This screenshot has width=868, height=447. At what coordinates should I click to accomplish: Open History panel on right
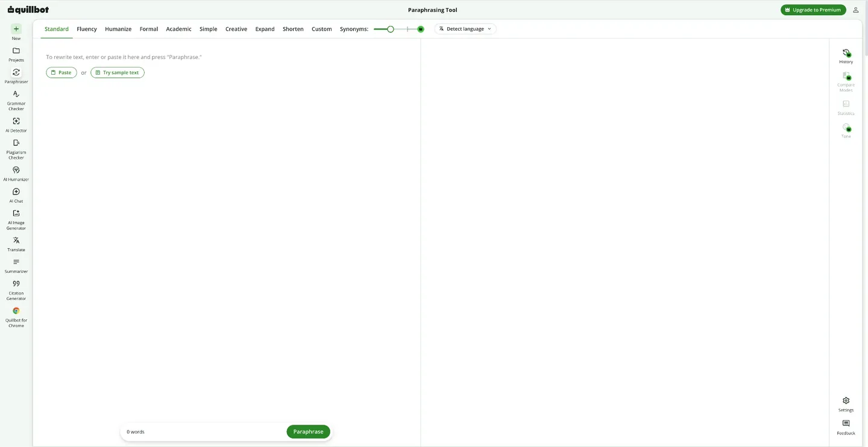click(846, 56)
